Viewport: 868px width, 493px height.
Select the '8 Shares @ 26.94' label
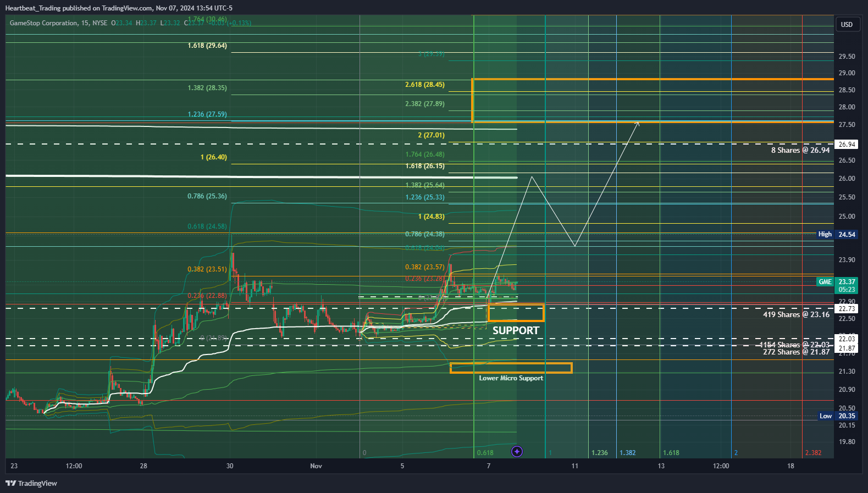(800, 150)
